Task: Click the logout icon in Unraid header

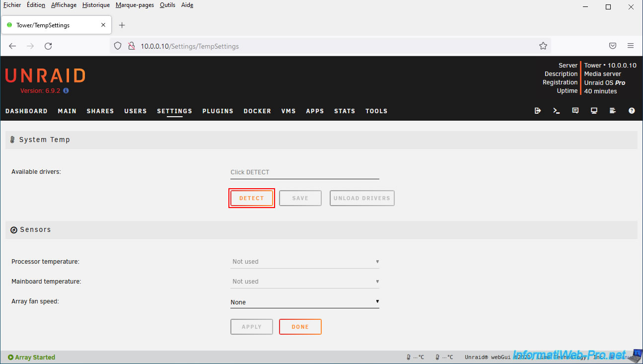Action: pyautogui.click(x=537, y=111)
